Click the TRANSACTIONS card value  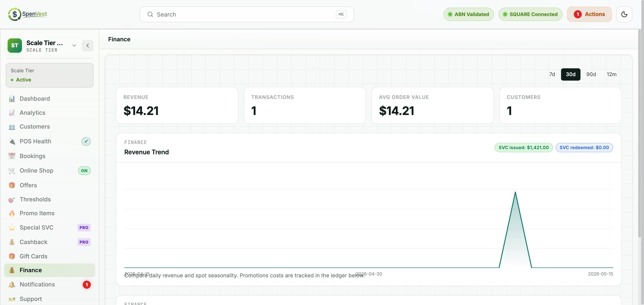[x=254, y=111]
